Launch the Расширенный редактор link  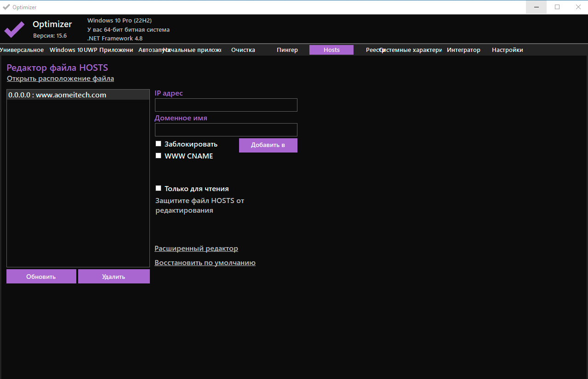point(196,249)
